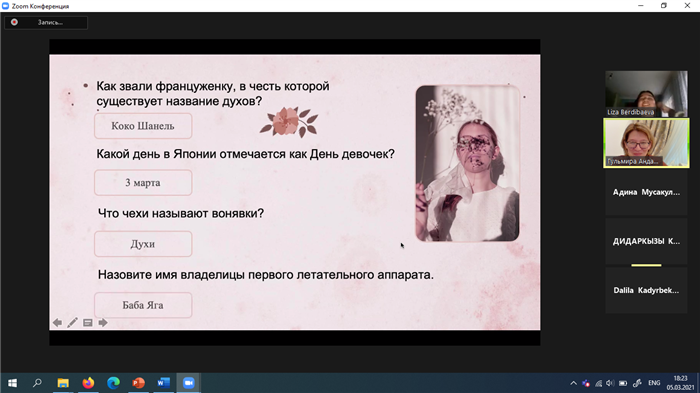Switch the ENG input language indicator
Viewport: 700px width, 393px height.
click(x=654, y=383)
